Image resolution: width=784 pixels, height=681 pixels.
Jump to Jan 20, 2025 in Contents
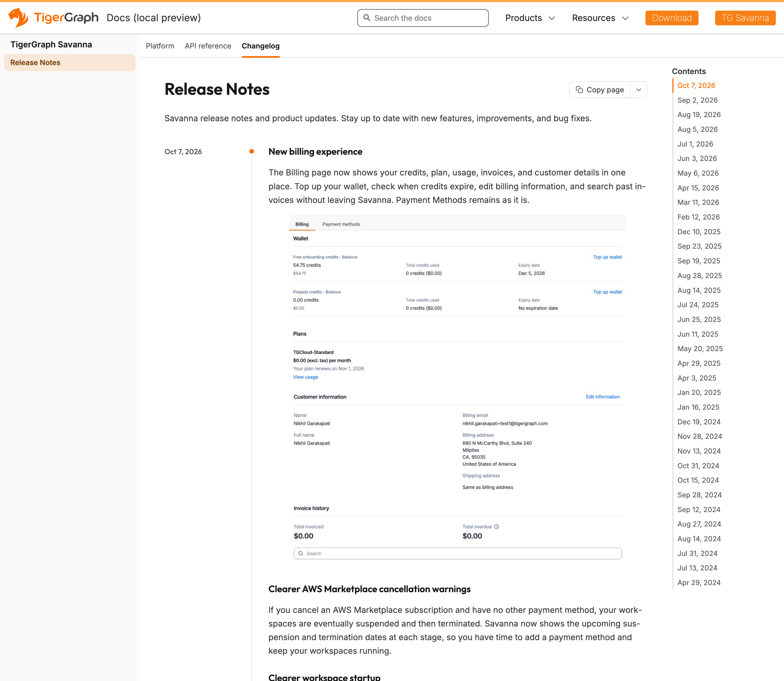tap(699, 393)
